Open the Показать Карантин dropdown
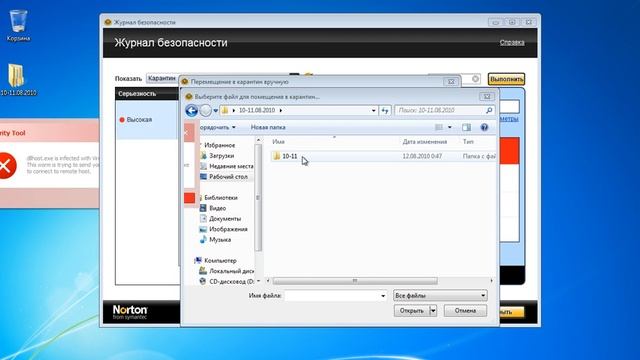The height and width of the screenshot is (360, 640). pos(162,78)
